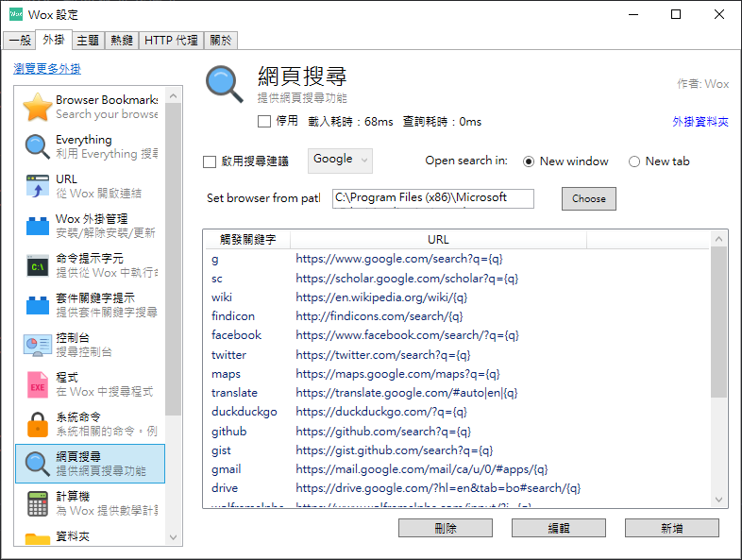Image resolution: width=742 pixels, height=560 pixels.
Task: Open the 熱鍵 tab
Action: (x=122, y=41)
